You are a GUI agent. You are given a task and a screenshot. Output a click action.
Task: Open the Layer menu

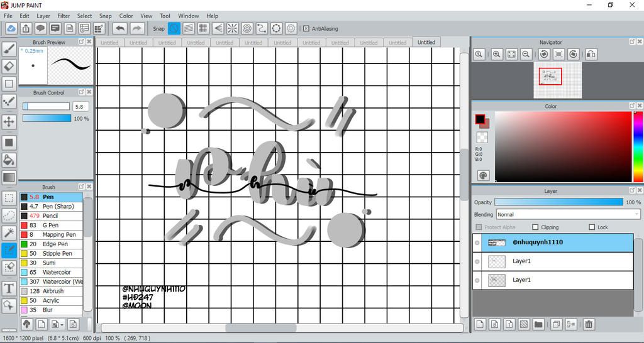[43, 16]
